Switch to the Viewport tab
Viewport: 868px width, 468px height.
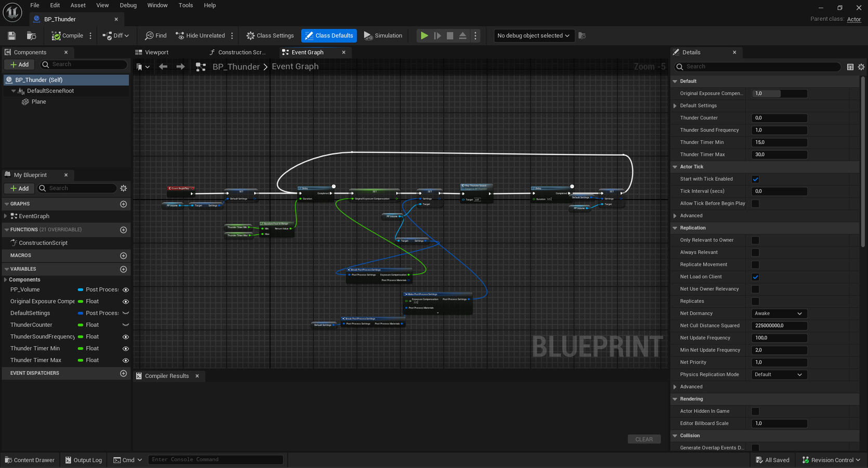coord(156,53)
